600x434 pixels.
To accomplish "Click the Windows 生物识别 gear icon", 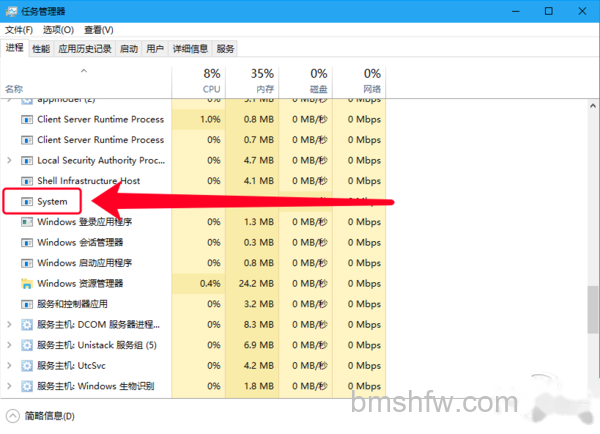I will (26, 386).
